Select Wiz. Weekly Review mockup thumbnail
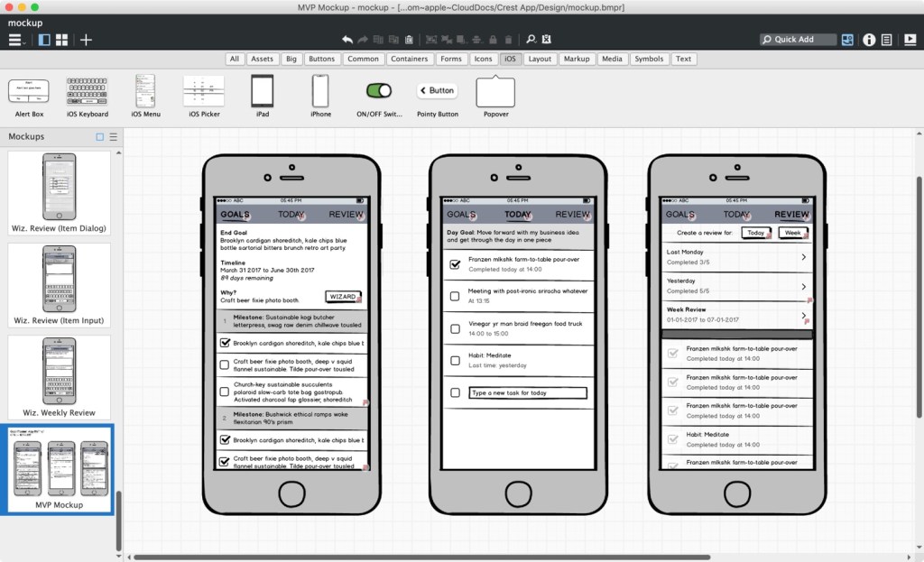Viewport: 924px width, 562px height. pyautogui.click(x=60, y=372)
